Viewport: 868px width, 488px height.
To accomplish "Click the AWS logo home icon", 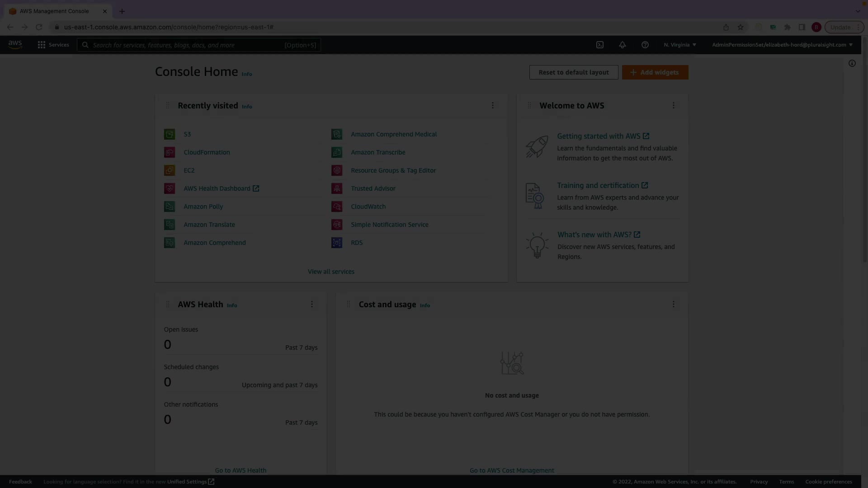I will pyautogui.click(x=15, y=45).
